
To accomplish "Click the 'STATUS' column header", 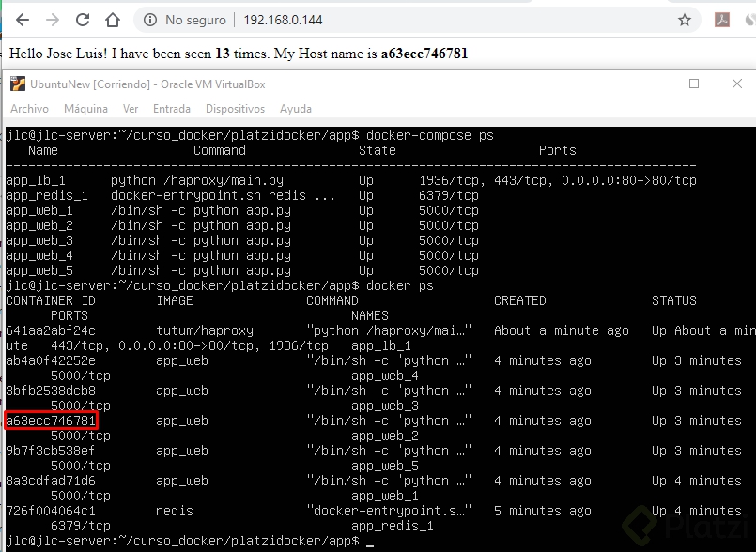I will click(x=674, y=300).
